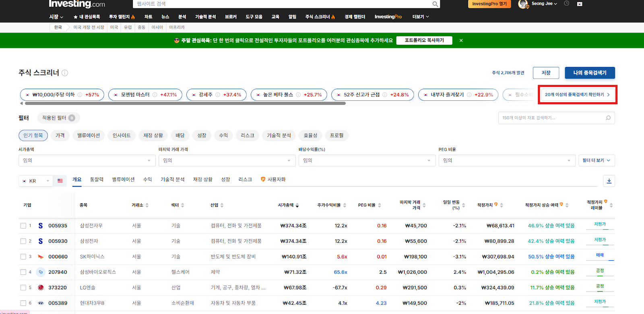
Task: Sort by 거래소 column arrows
Action: (x=147, y=205)
